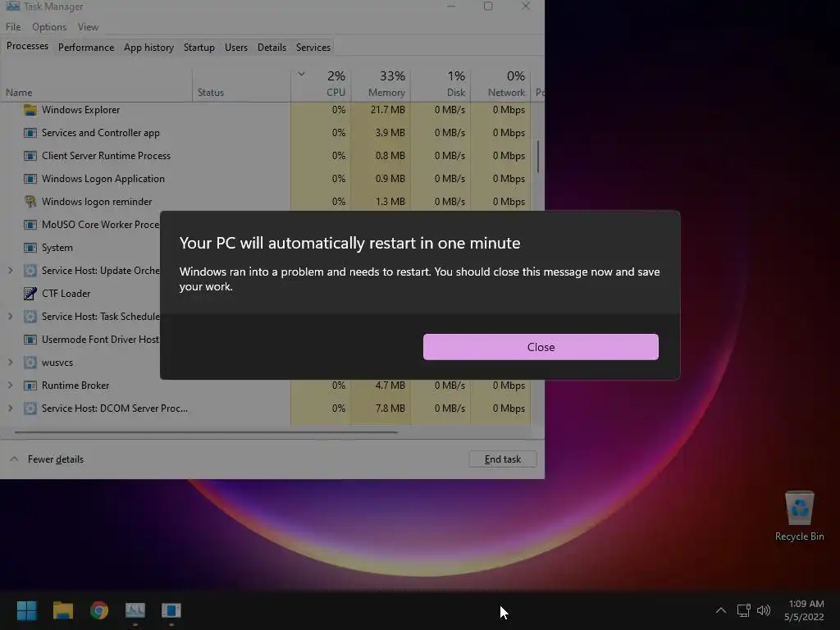Select Usermode Font Driver Host icon
The height and width of the screenshot is (630, 840).
coord(30,340)
